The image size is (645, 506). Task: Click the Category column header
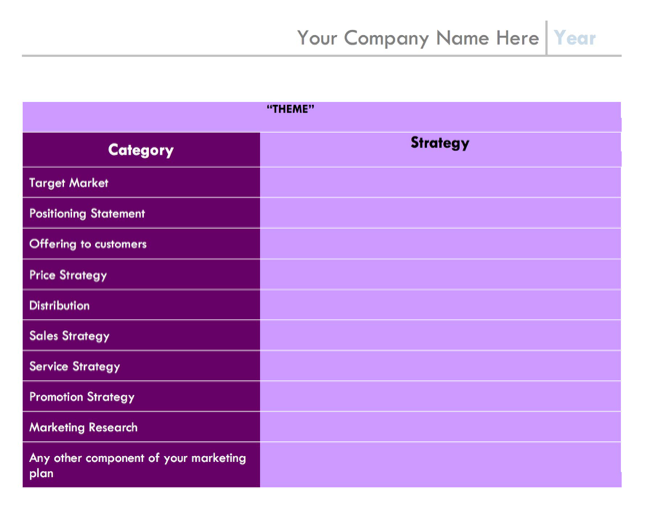coord(141,150)
